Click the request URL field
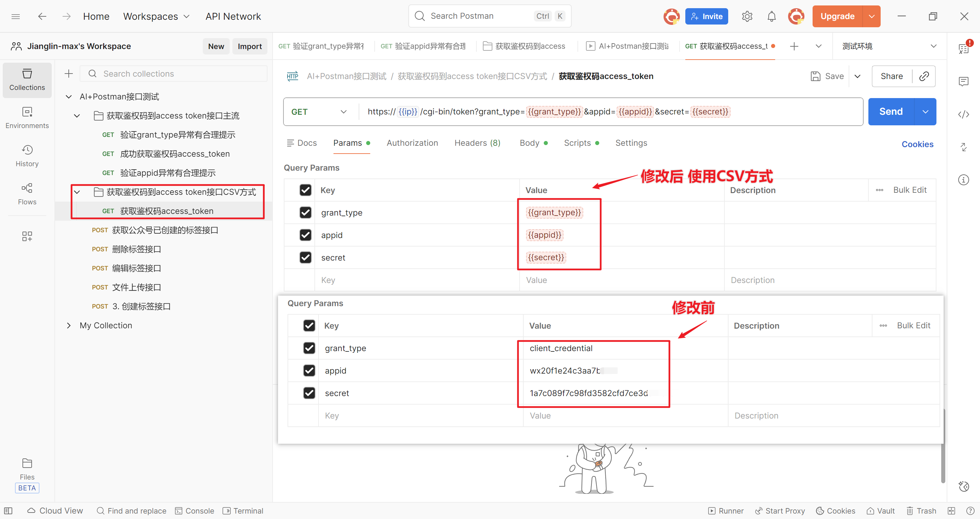 click(610, 112)
